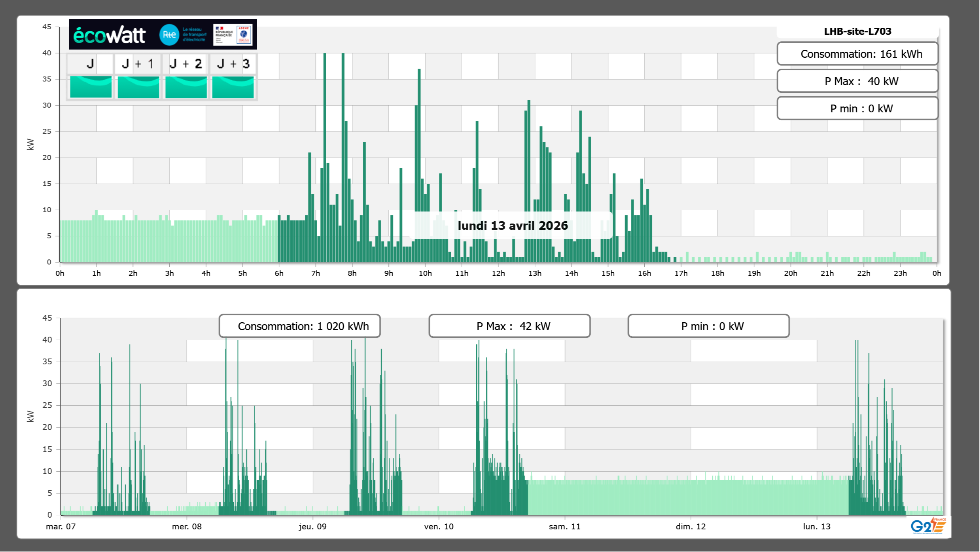Click the P Max : 42 kW box
Image resolution: width=980 pixels, height=552 pixels.
coord(509,326)
